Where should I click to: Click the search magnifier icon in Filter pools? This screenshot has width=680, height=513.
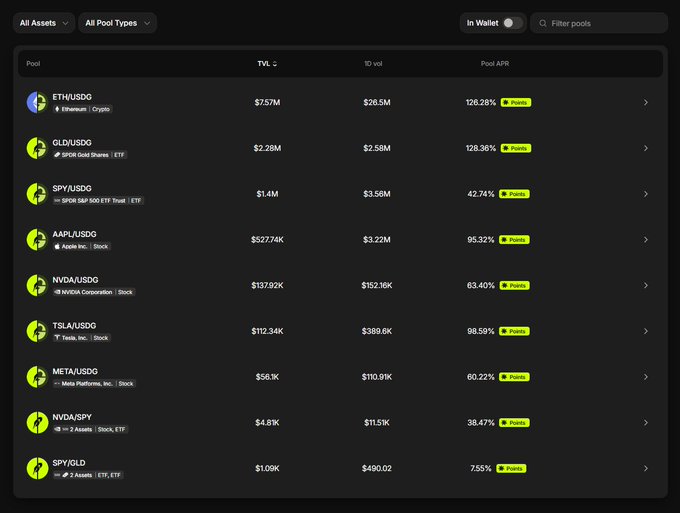pos(543,23)
